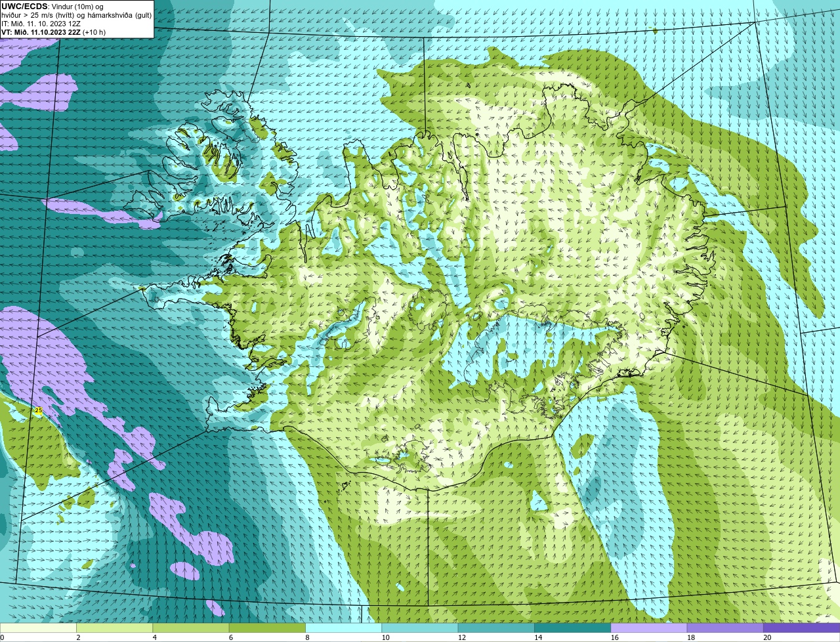Select the 4–6 m/s light green swatch
This screenshot has height=642, width=840.
[x=191, y=628]
